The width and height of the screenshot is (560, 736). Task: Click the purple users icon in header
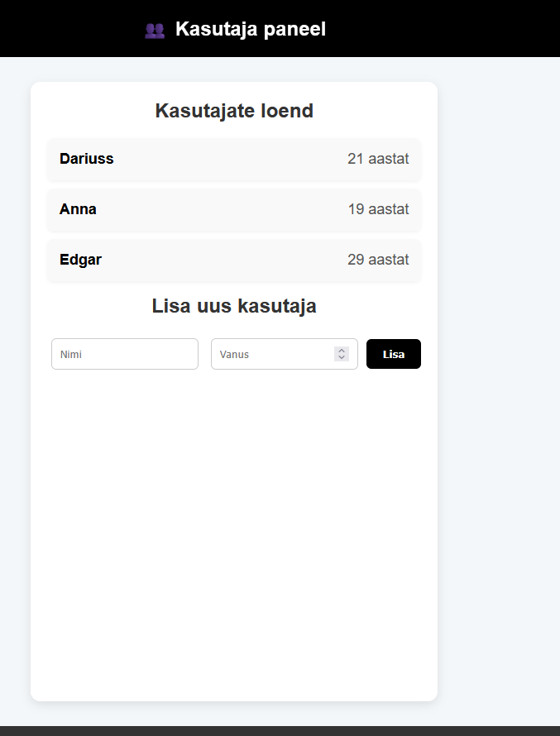pos(155,30)
